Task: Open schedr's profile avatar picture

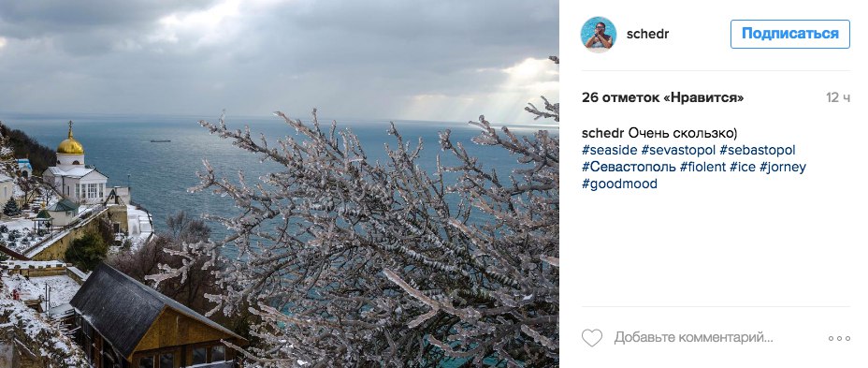Action: (x=599, y=35)
